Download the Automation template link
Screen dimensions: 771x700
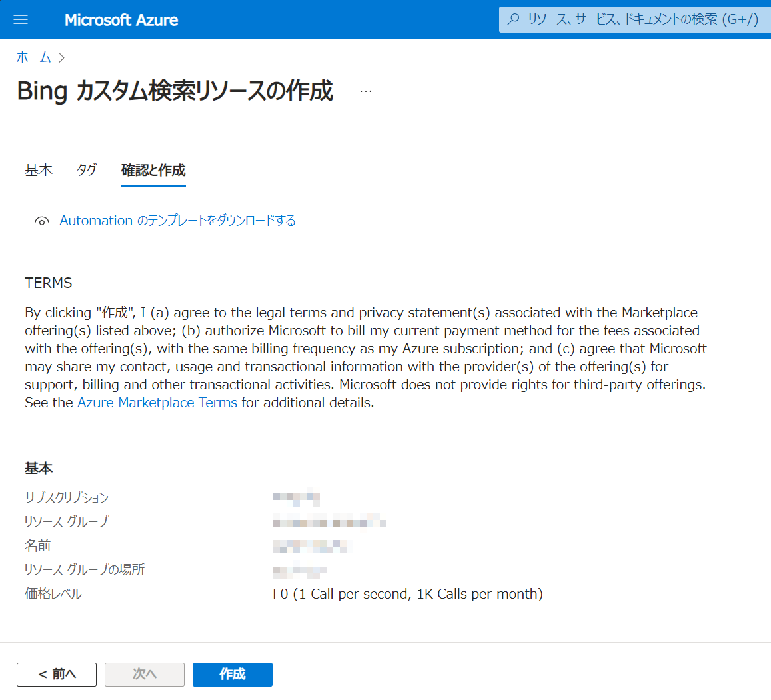point(177,221)
